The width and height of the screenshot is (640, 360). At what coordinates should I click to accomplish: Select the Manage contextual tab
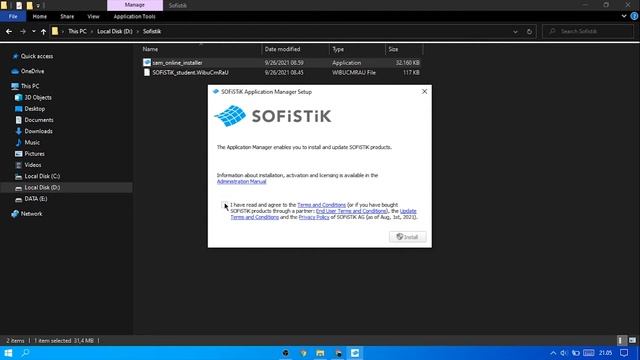tap(135, 5)
